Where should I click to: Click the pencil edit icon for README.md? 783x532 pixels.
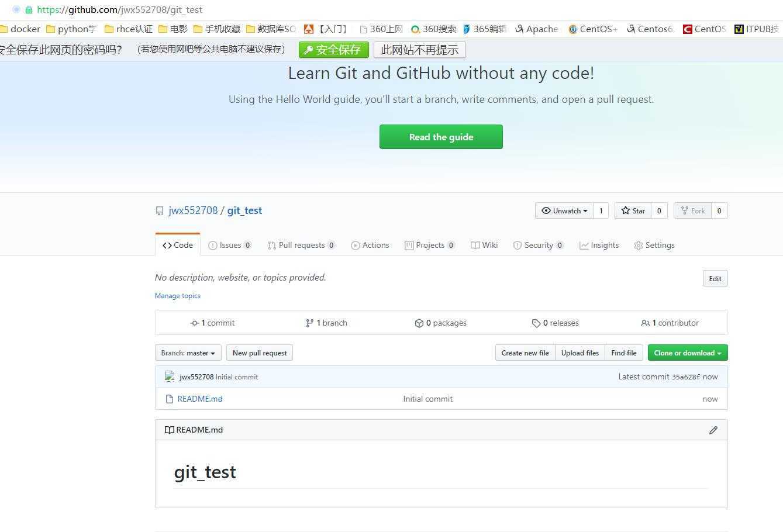click(713, 430)
